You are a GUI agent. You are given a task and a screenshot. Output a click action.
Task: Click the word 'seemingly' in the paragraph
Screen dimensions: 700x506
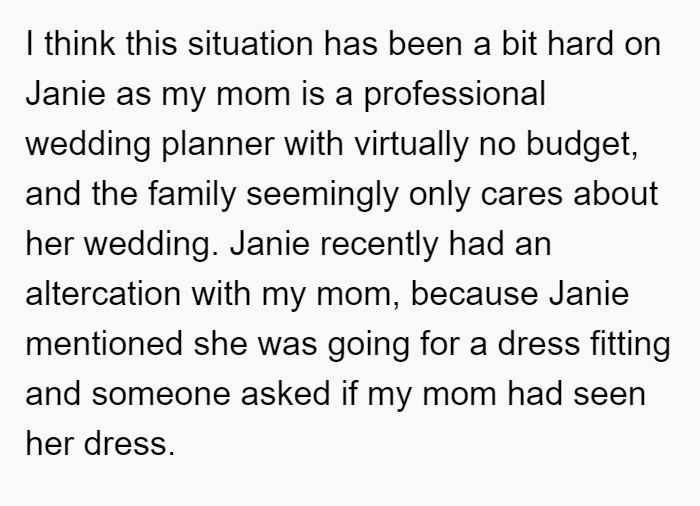pos(322,195)
